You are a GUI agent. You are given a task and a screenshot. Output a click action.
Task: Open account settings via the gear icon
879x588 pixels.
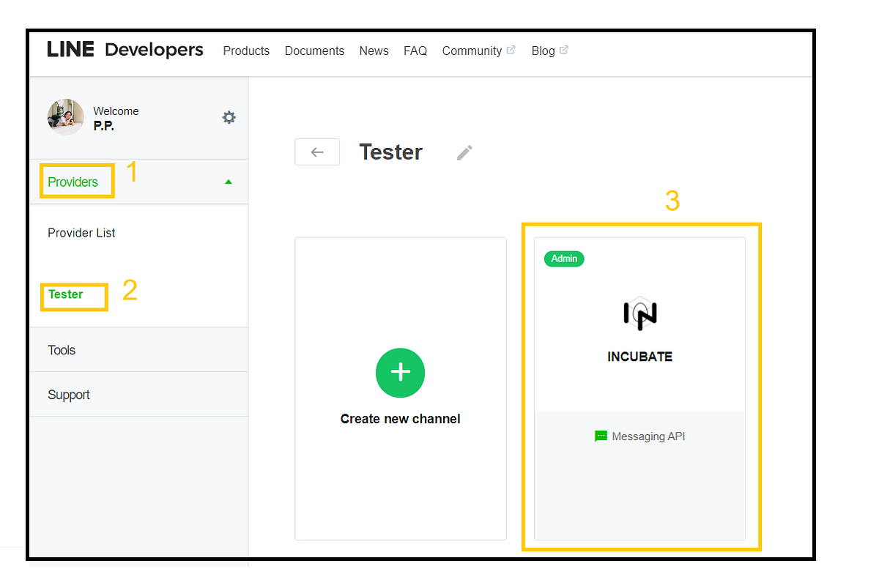229,117
